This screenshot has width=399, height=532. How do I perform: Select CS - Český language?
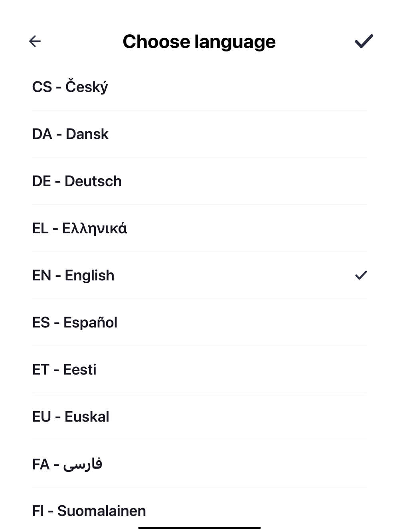point(199,87)
